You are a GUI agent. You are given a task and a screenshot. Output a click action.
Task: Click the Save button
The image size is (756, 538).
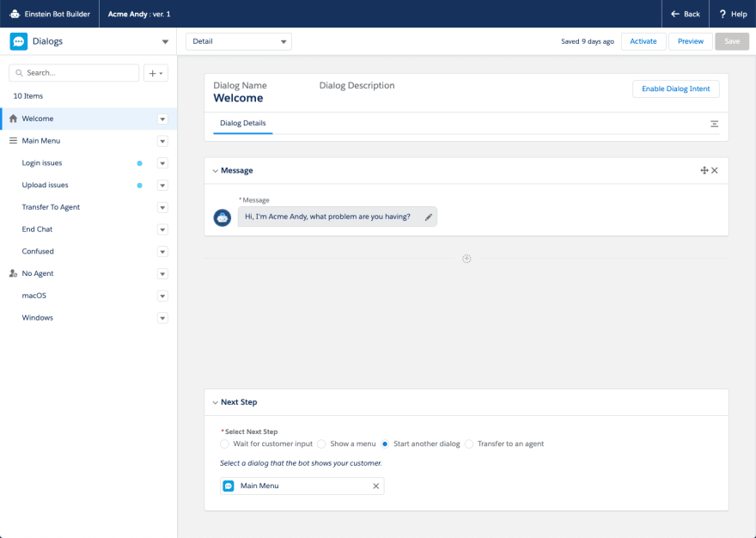732,41
